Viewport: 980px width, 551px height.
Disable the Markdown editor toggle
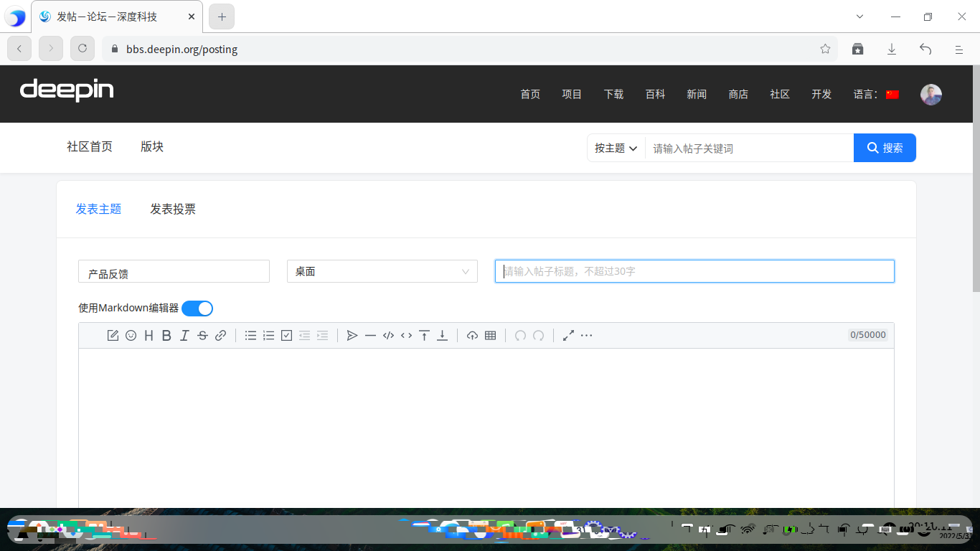click(x=197, y=308)
